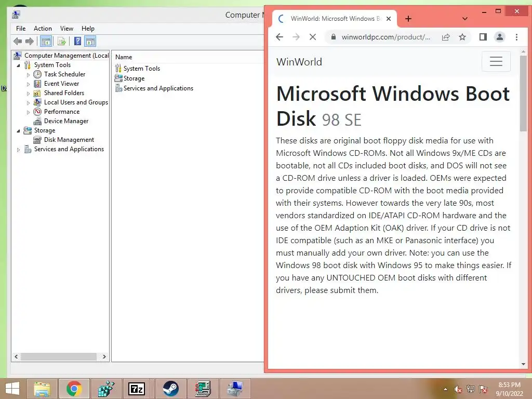Open the Windows Start button
Viewport: 532px width, 399px height.
tap(12, 389)
